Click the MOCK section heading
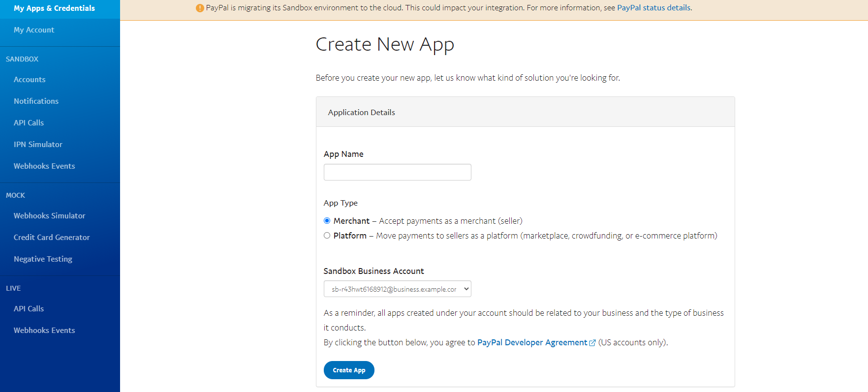Screen dimensions: 868x392 (x=15, y=195)
